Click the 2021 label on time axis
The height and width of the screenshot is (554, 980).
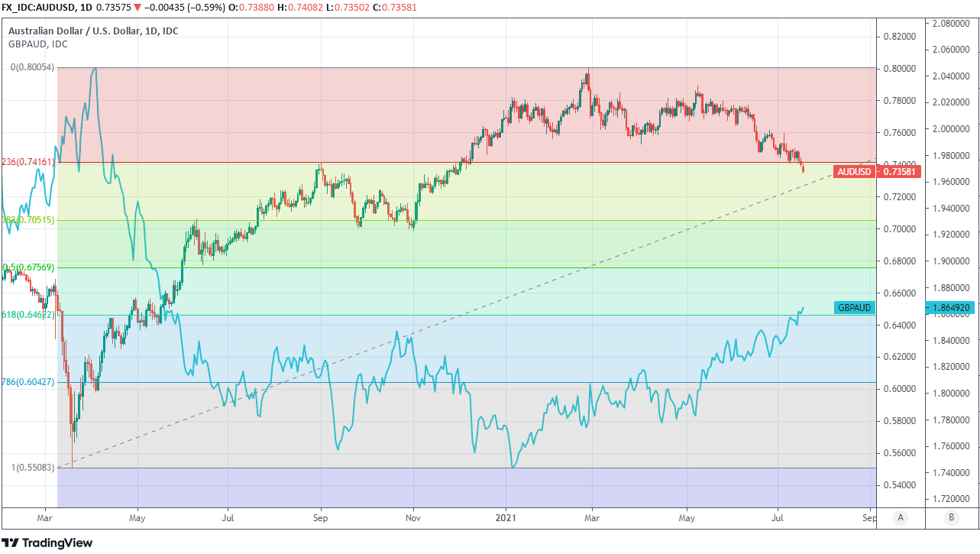pos(505,517)
